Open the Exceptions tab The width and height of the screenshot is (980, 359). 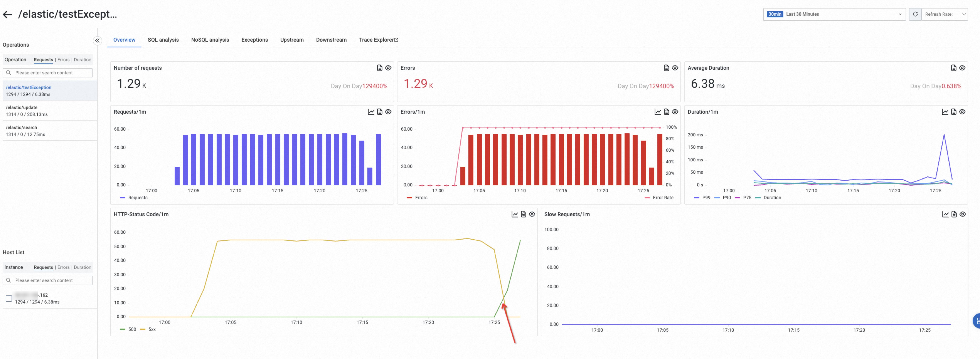point(254,39)
